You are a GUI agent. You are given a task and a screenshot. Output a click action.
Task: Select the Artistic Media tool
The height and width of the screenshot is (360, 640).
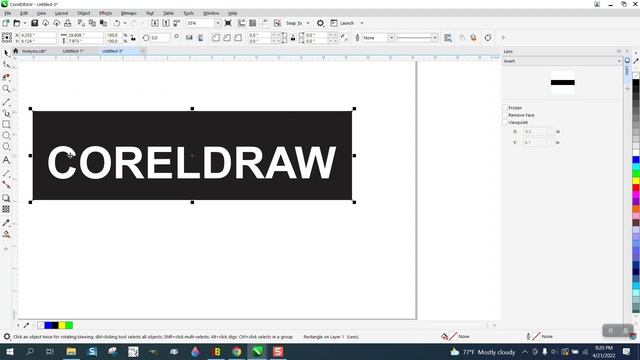point(6,113)
